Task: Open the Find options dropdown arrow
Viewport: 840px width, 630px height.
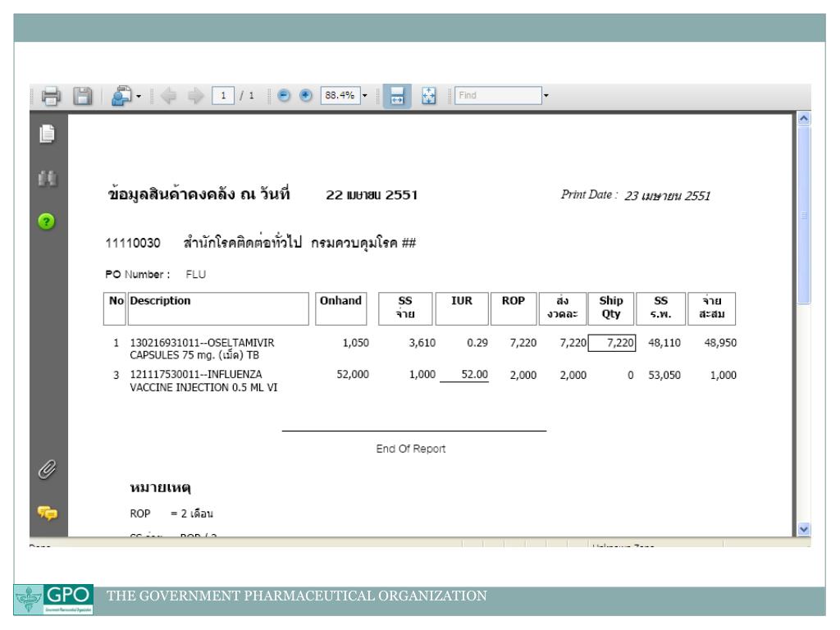Action: tap(546, 96)
